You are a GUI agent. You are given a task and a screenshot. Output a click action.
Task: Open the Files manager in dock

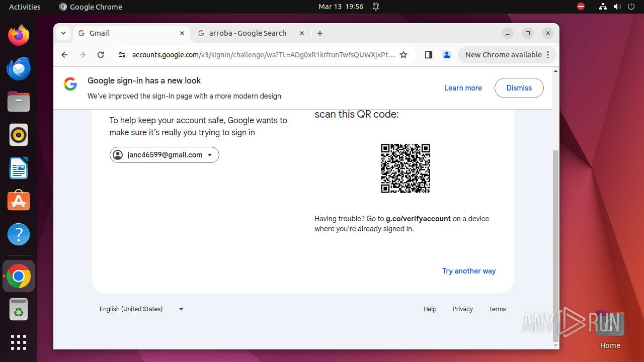point(19,102)
